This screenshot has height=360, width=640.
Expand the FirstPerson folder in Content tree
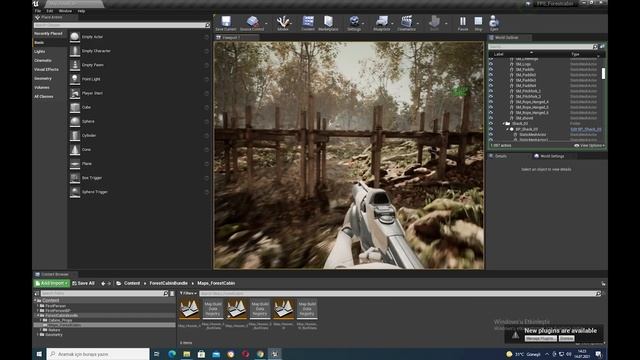point(38,306)
